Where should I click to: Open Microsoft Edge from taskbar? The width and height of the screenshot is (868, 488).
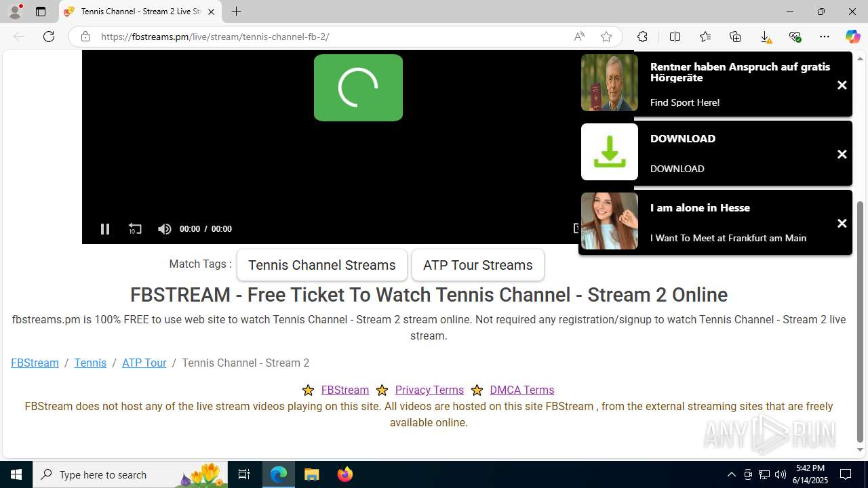tap(279, 474)
